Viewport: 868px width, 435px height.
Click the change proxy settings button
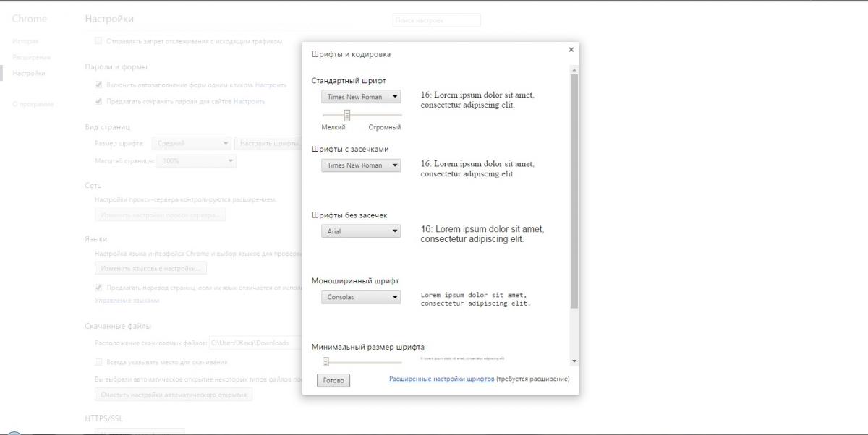pyautogui.click(x=160, y=215)
